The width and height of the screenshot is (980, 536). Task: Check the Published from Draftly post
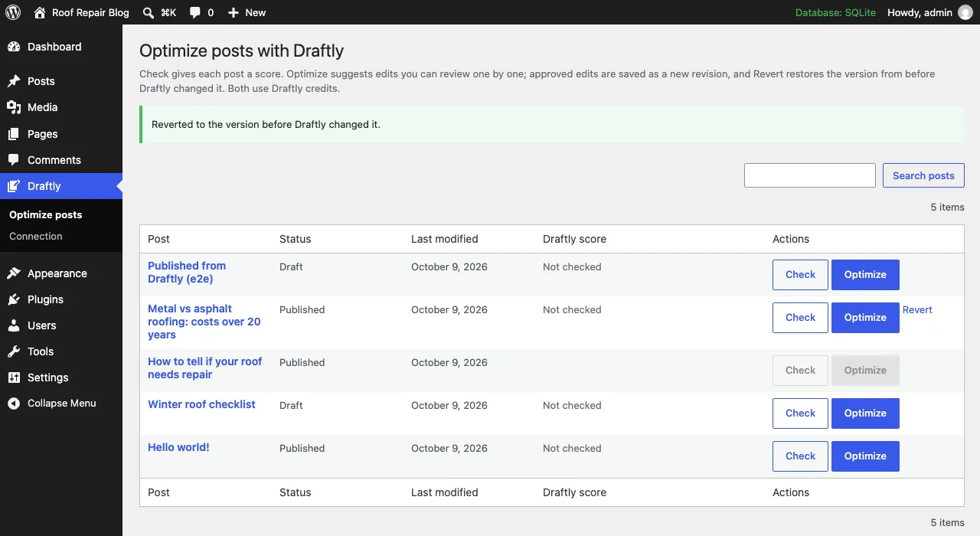click(x=800, y=275)
